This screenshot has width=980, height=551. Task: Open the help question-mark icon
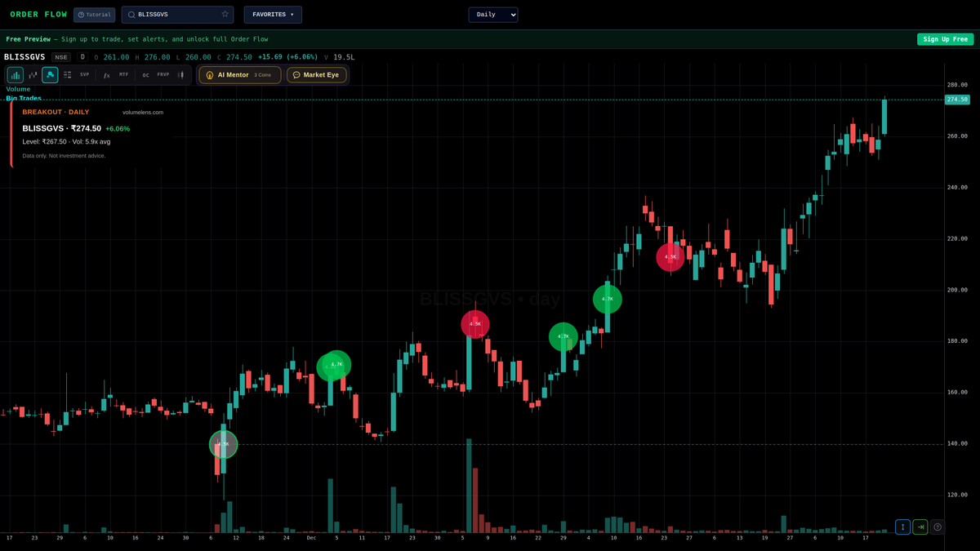(937, 527)
